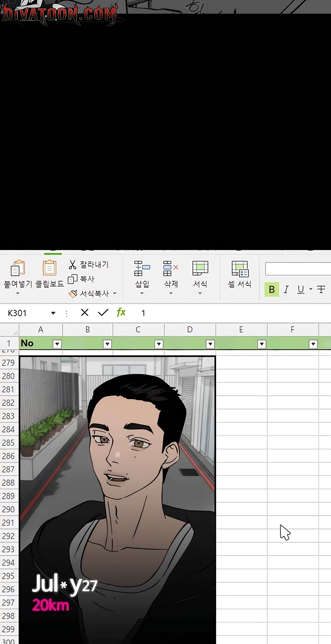Open the column F filter dropdown
The height and width of the screenshot is (644, 331).
[x=313, y=344]
